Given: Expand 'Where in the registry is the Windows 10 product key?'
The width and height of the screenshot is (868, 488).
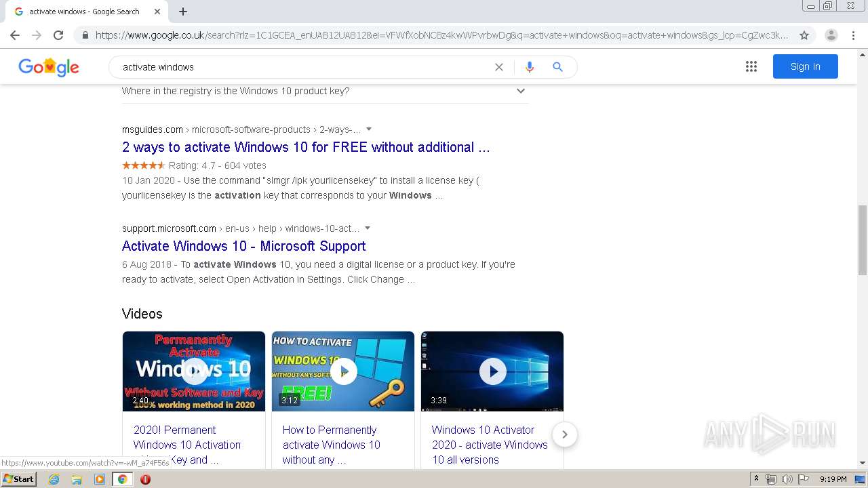Looking at the screenshot, I should point(324,91).
